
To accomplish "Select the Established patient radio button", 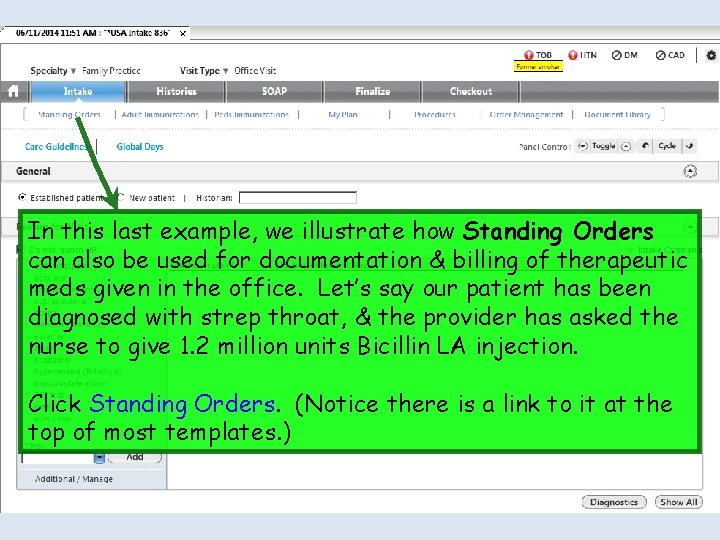I will tap(22, 197).
